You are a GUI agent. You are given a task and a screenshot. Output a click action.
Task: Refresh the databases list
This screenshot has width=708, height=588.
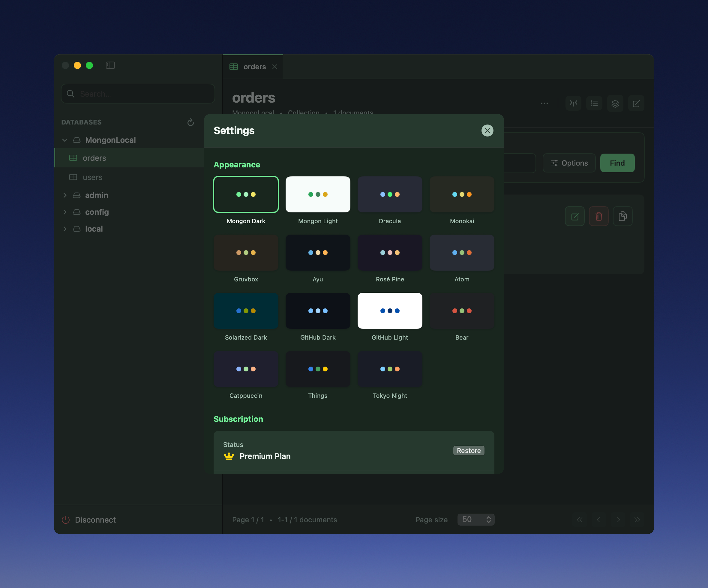(190, 122)
